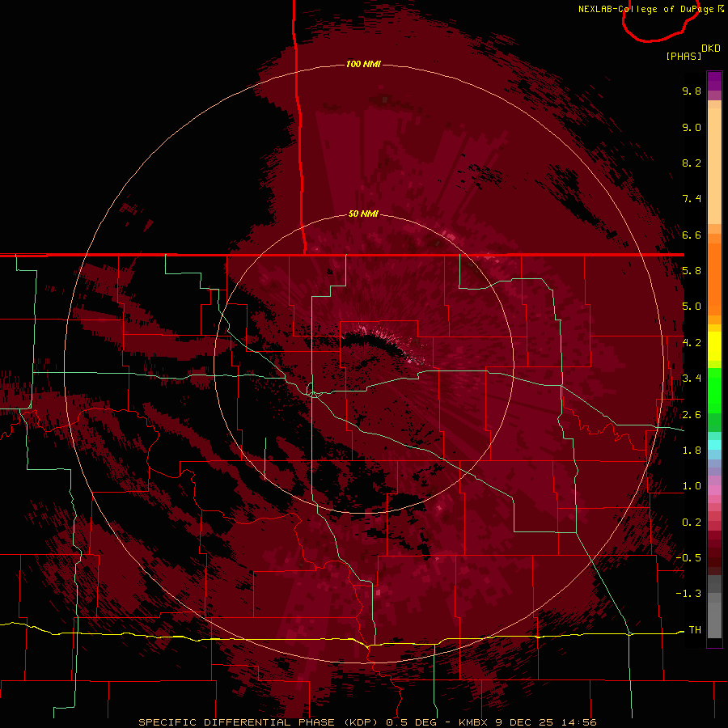The height and width of the screenshot is (728, 728).
Task: Click the yellow segment of the color bar
Action: (x=714, y=346)
